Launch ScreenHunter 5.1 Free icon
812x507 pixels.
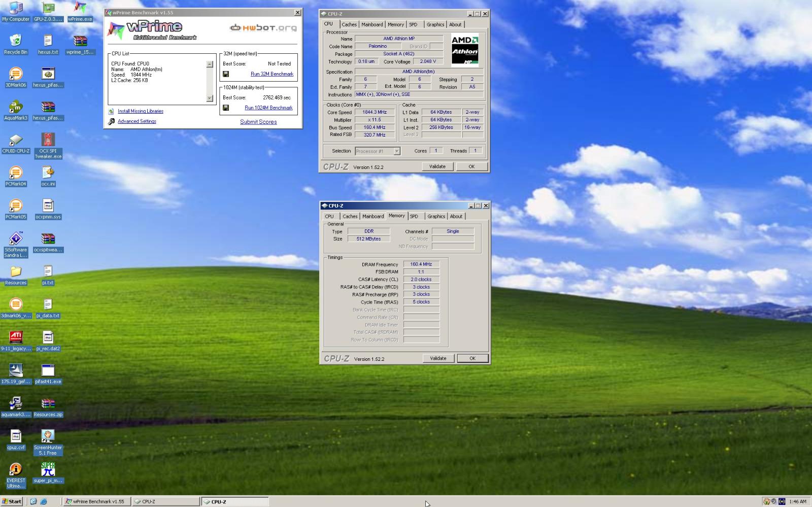(x=48, y=443)
